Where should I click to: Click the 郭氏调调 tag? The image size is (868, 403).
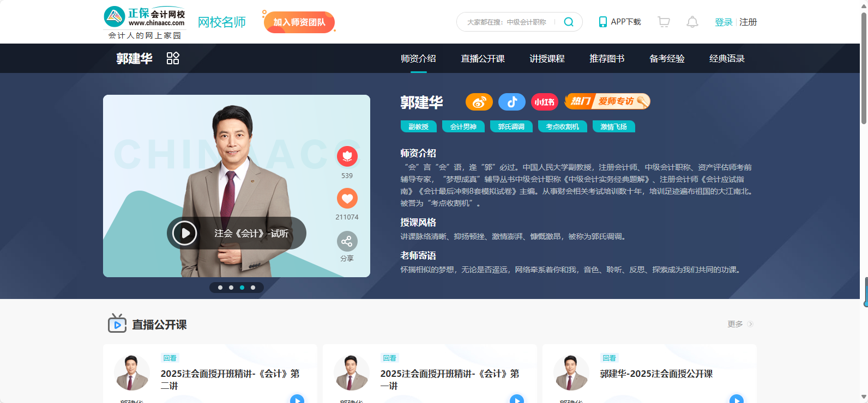(511, 126)
